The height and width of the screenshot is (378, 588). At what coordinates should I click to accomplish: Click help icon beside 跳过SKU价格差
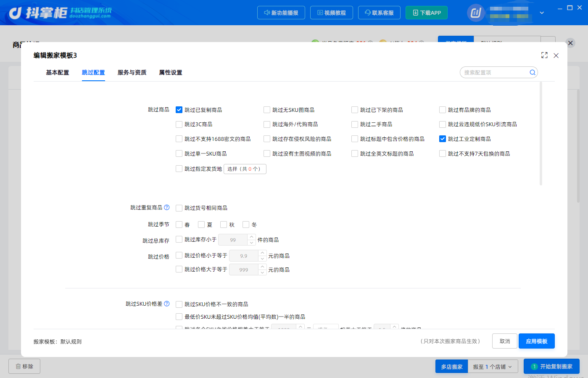coord(167,304)
